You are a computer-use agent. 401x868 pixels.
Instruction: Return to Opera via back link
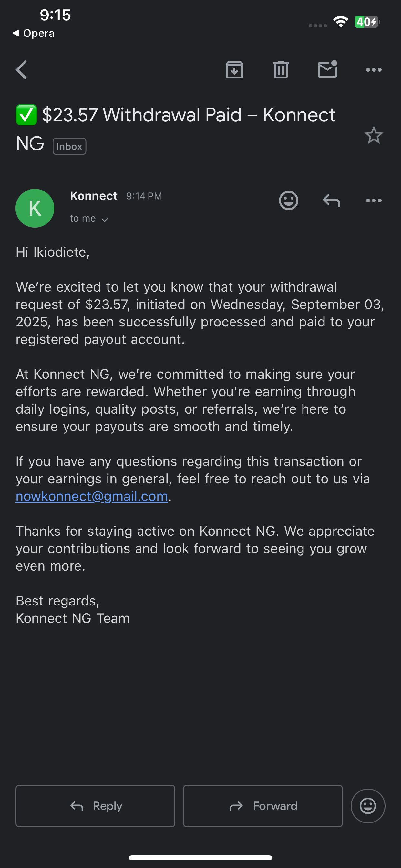(34, 33)
